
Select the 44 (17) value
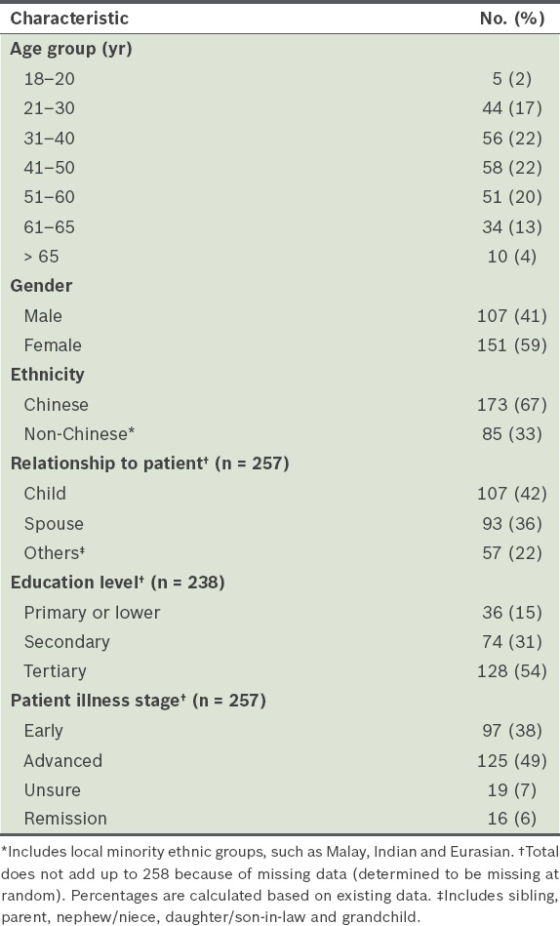(x=511, y=108)
